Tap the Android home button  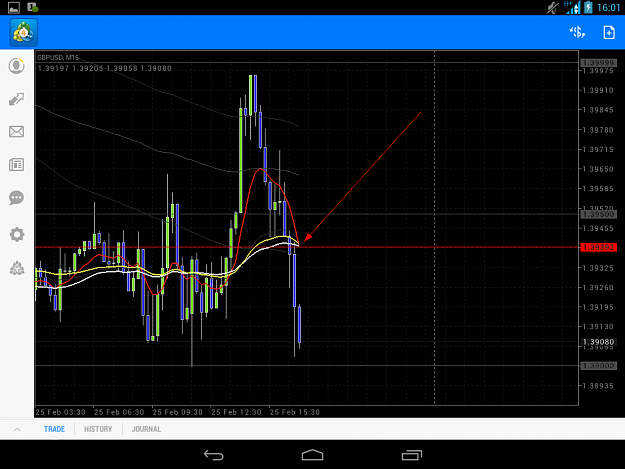click(x=312, y=455)
